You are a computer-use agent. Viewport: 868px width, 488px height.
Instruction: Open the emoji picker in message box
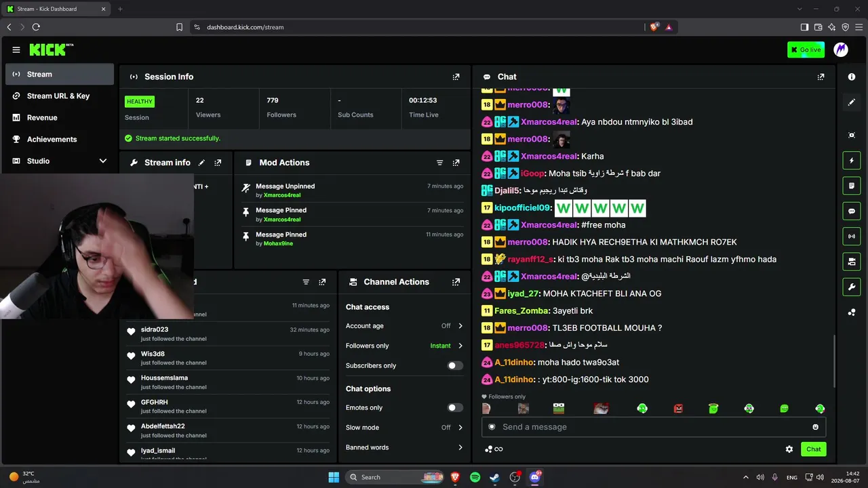pyautogui.click(x=815, y=427)
